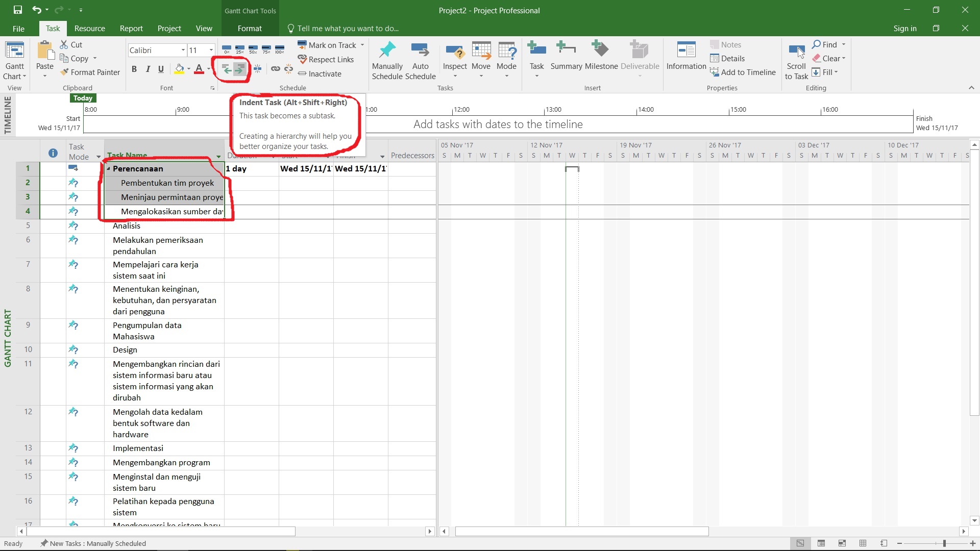Collapse the ribbon with the chevron
980x551 pixels.
tap(971, 88)
